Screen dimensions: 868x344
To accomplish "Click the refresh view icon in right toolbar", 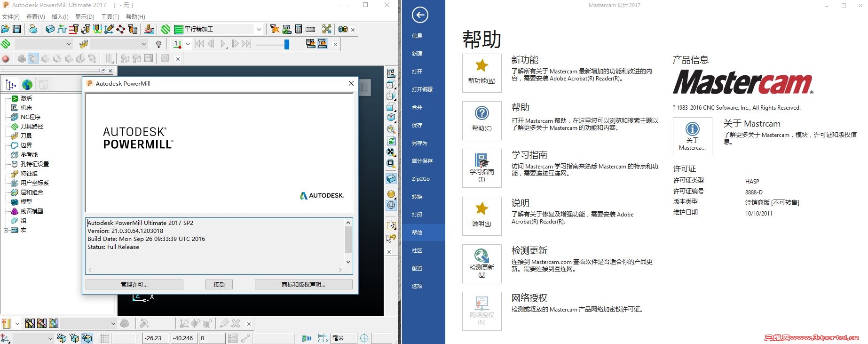I will pos(391,141).
